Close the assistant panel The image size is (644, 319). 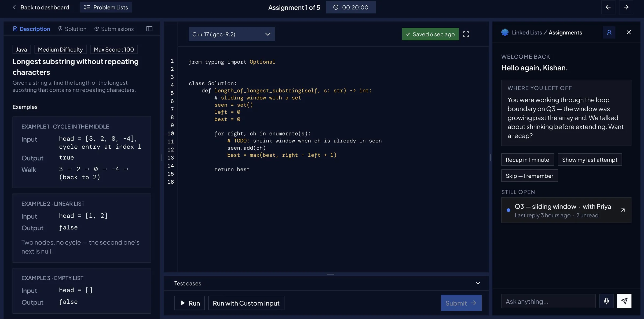pyautogui.click(x=629, y=32)
